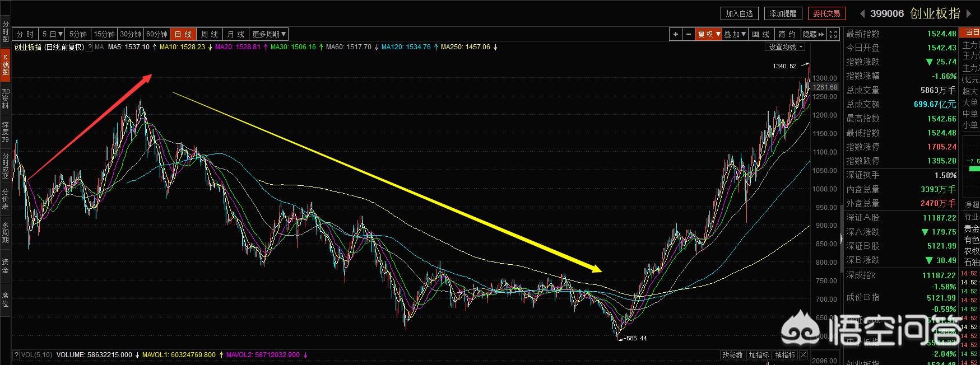Screen dimensions: 980x365
Task: Open 深度F9 in the left sidebar
Action: pyautogui.click(x=6, y=132)
